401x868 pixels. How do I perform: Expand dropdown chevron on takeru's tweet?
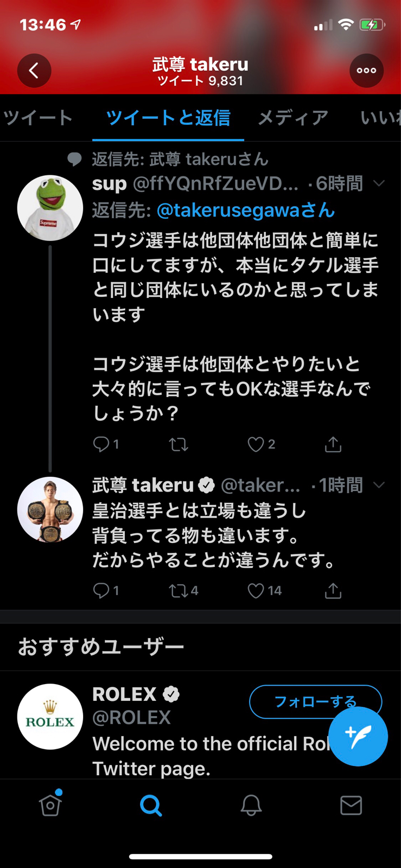pos(379,485)
